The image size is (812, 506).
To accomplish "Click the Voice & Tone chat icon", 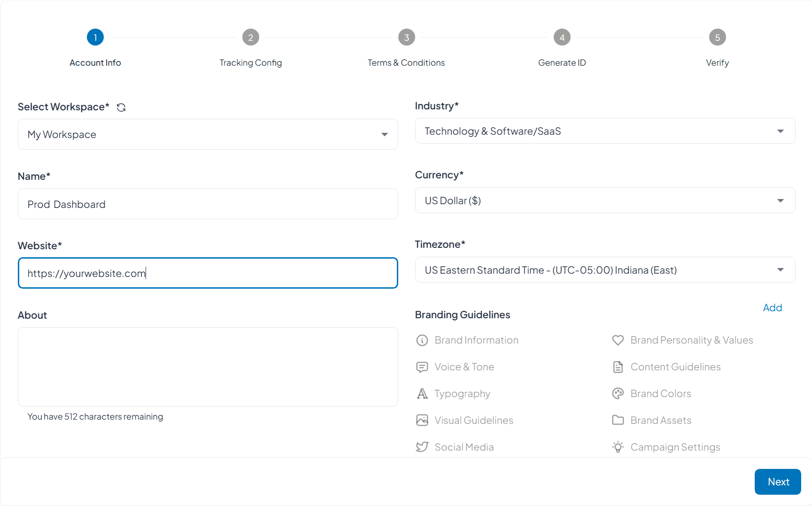I will click(x=422, y=367).
